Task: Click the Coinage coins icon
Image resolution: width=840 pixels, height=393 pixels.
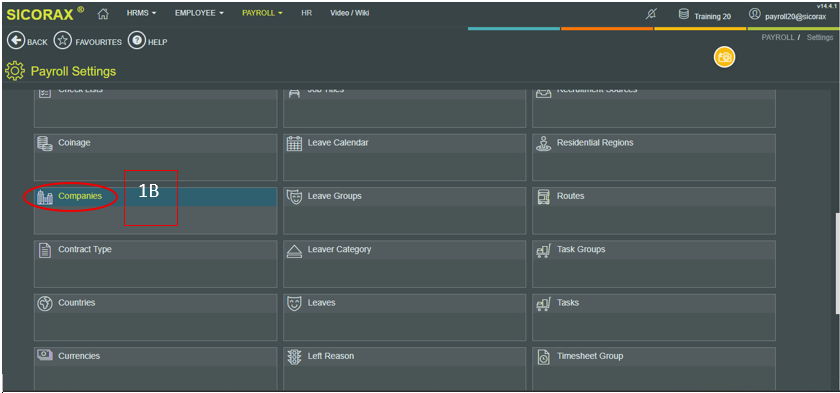Action: (x=45, y=143)
